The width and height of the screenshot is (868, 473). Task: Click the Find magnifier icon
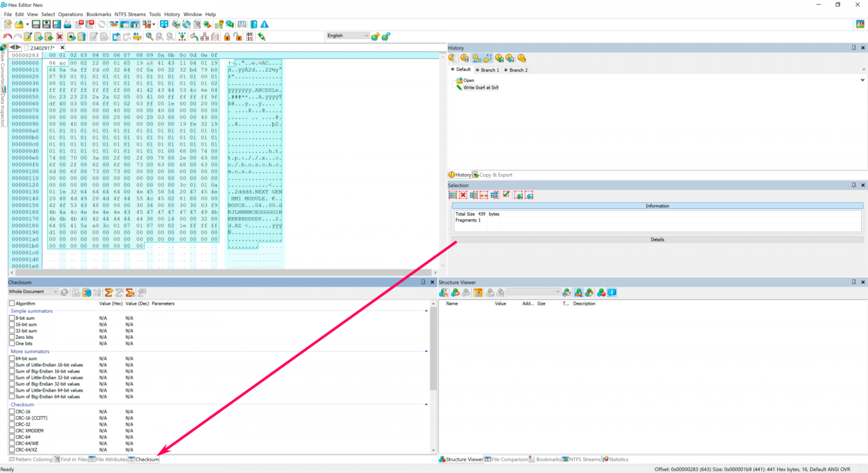tap(149, 36)
